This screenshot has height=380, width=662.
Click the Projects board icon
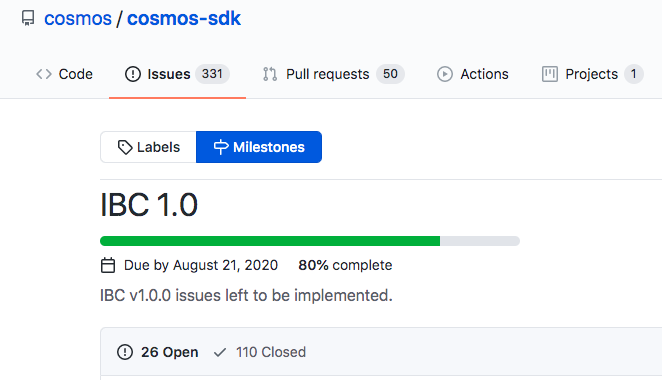tap(550, 74)
